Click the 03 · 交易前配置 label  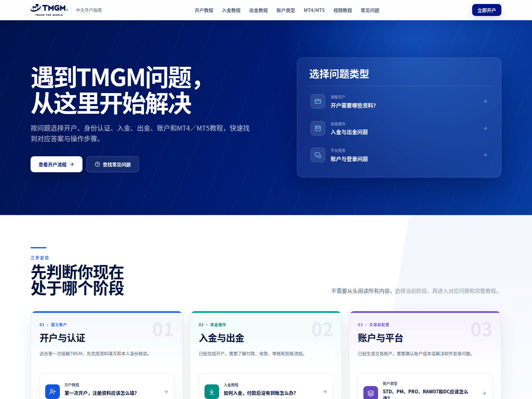(x=373, y=325)
